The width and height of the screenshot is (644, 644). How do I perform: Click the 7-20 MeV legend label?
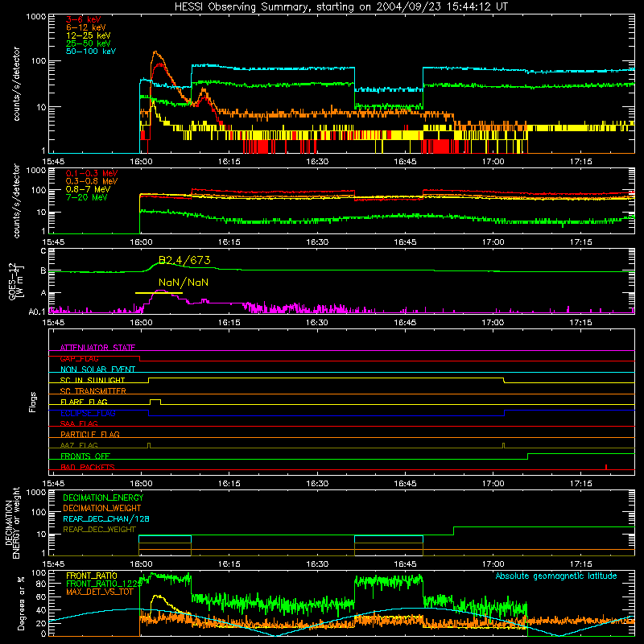click(86, 197)
